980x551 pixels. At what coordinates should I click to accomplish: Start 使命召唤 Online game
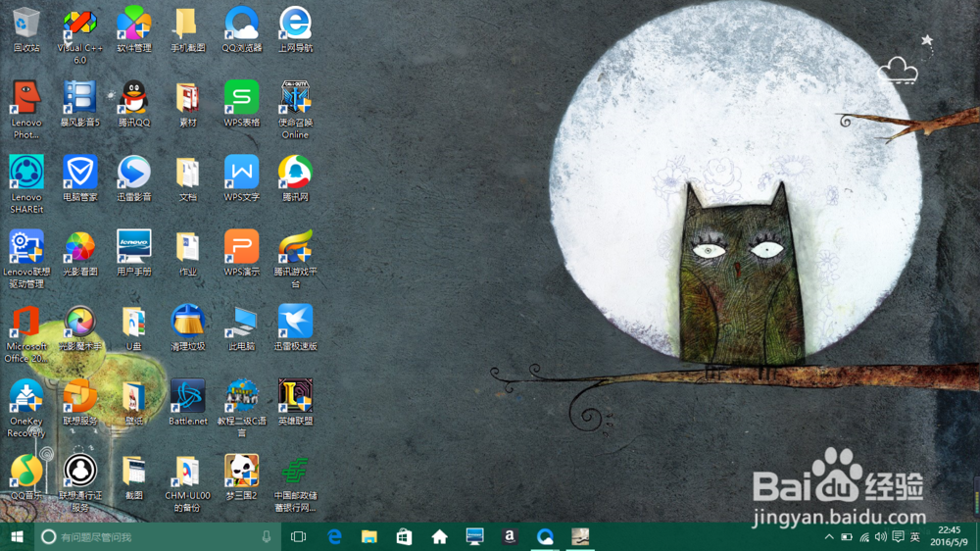295,110
